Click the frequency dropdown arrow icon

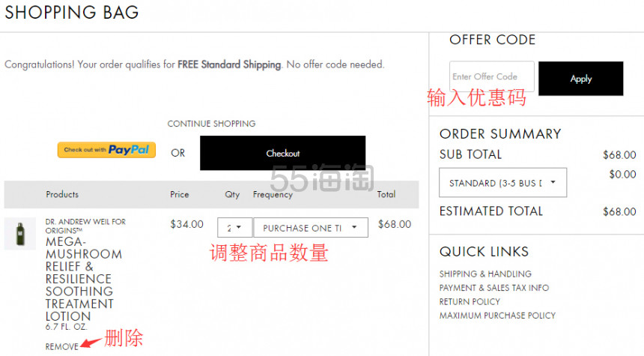354,227
